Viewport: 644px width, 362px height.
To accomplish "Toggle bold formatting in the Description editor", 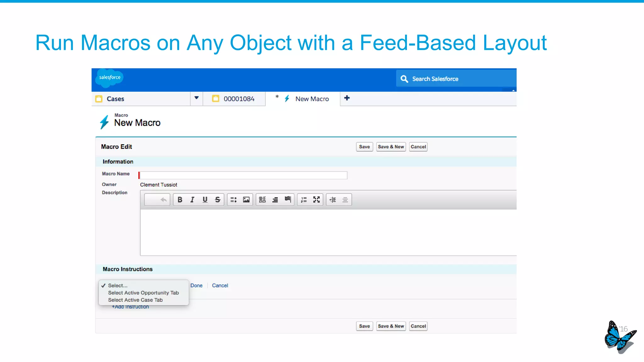I will tap(180, 200).
